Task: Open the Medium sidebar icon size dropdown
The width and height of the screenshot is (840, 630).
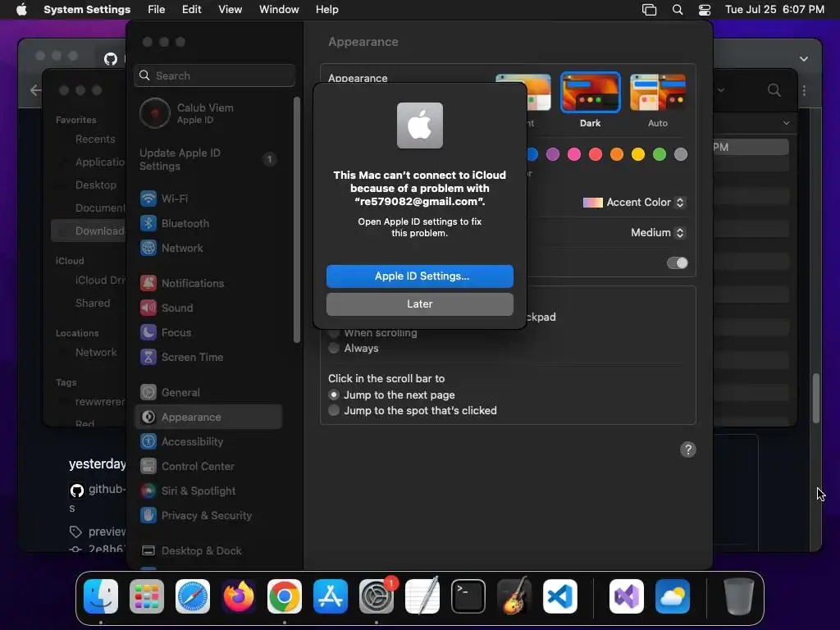Action: [x=657, y=232]
